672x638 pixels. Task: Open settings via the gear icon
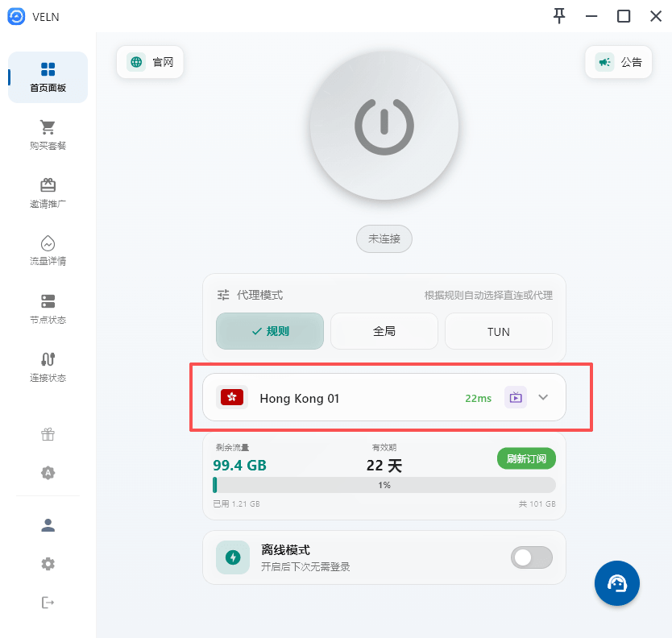click(x=48, y=564)
